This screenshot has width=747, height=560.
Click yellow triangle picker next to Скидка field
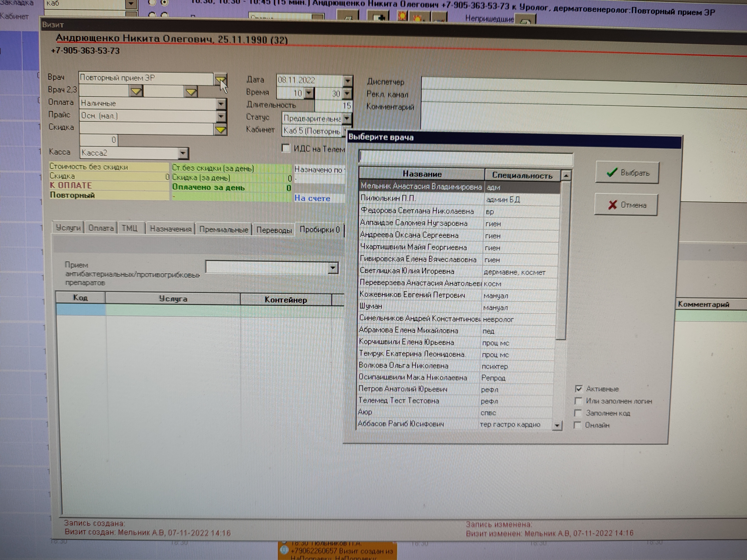click(x=221, y=130)
